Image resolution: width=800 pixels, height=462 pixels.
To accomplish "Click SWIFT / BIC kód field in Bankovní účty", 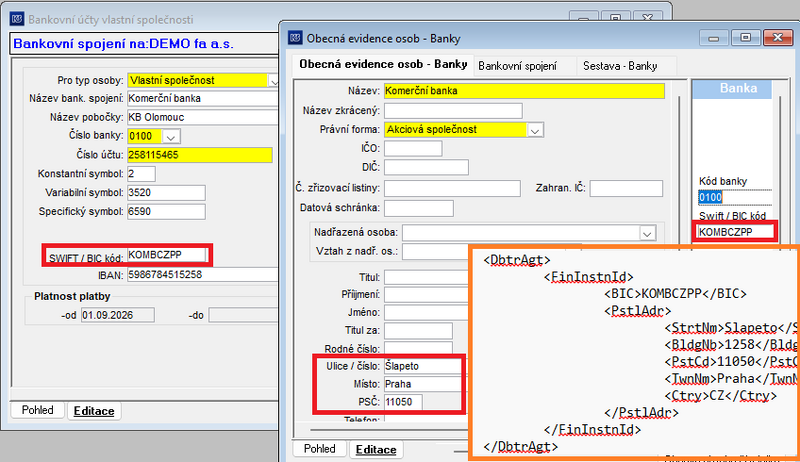I will (167, 255).
